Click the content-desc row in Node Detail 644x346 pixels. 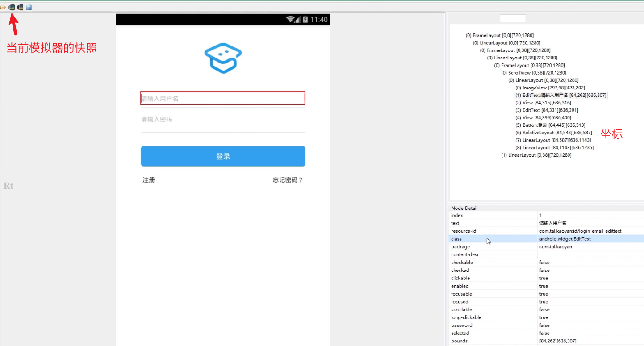pos(545,254)
